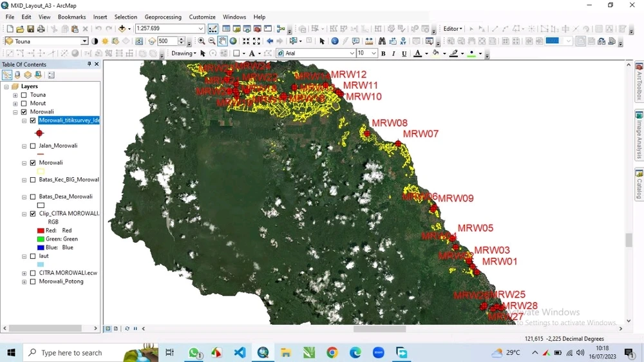Open the map scale dropdown

pyautogui.click(x=201, y=29)
